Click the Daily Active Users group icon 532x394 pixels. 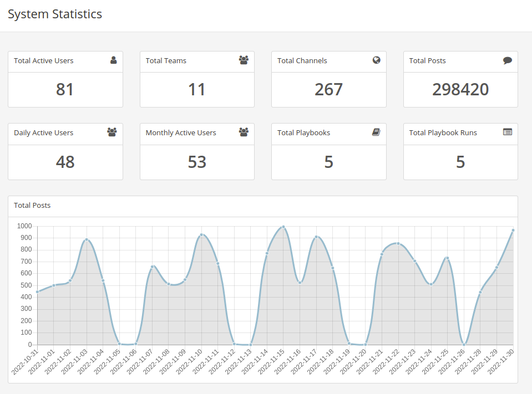(112, 132)
